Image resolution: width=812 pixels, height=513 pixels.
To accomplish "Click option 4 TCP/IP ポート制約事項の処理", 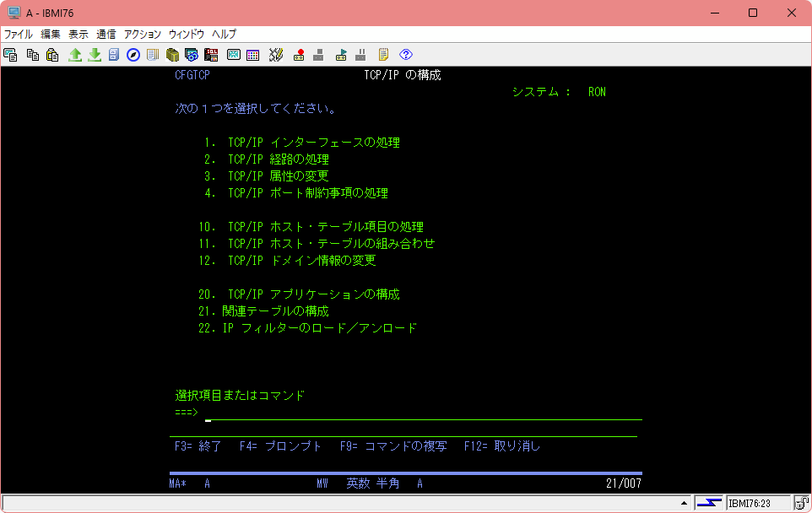I will (296, 193).
